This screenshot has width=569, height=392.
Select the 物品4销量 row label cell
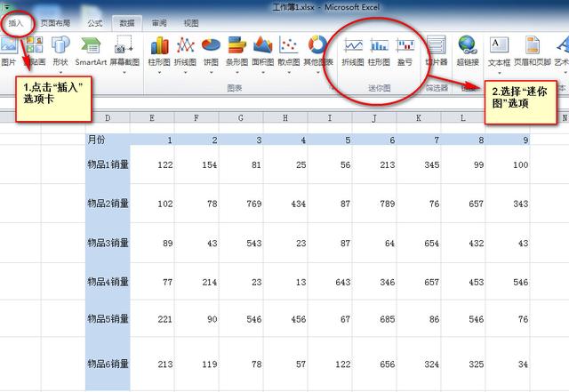click(108, 282)
